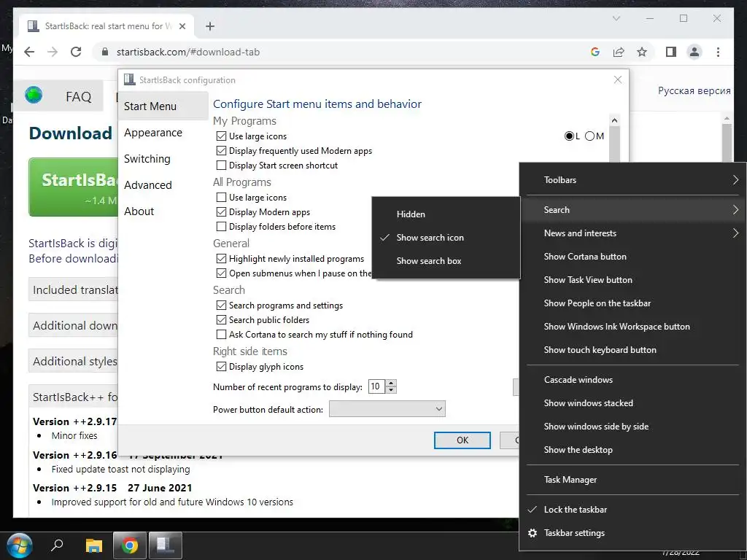Viewport: 747px width, 560px height.
Task: Expand Additional styles section on page
Action: tap(74, 361)
